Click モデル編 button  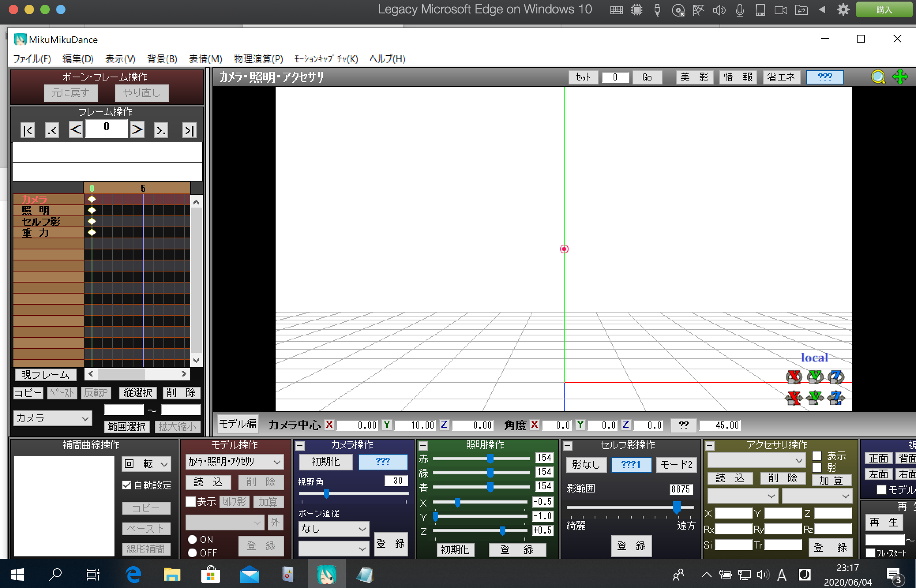pyautogui.click(x=238, y=424)
